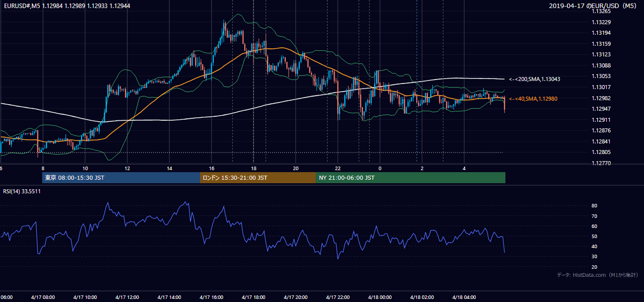Click price level 1.12805 on axis
The width and height of the screenshot is (644, 302).
click(x=602, y=152)
